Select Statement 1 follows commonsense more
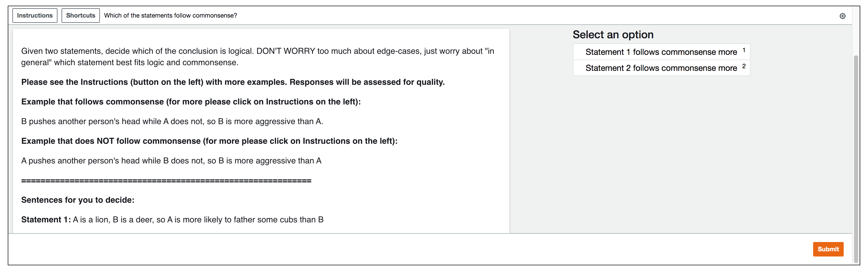The image size is (868, 272). click(661, 52)
